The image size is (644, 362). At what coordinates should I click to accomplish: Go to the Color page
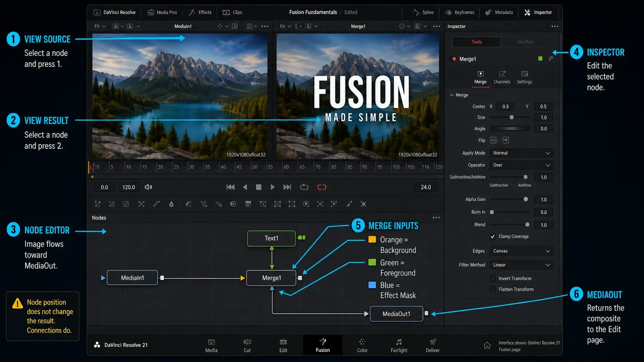click(362, 345)
